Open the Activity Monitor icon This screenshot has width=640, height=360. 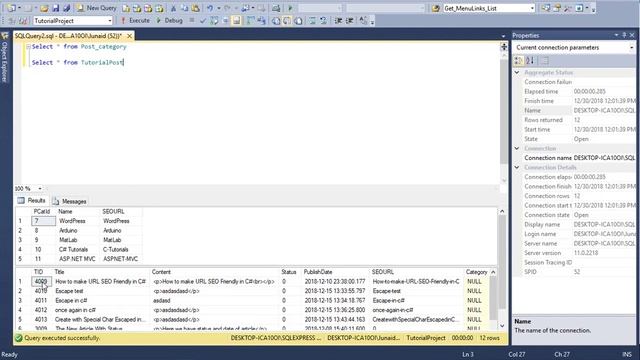tap(276, 8)
